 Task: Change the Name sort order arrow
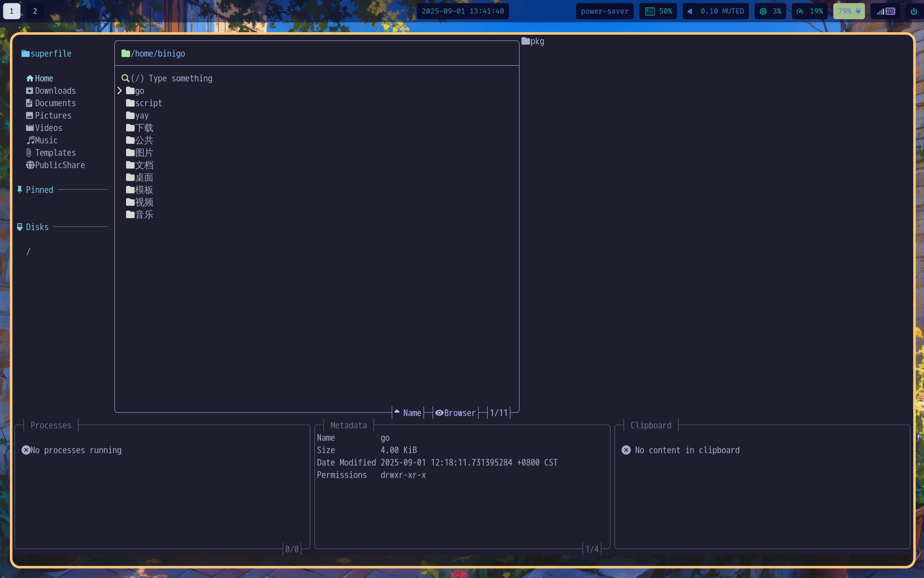[397, 412]
